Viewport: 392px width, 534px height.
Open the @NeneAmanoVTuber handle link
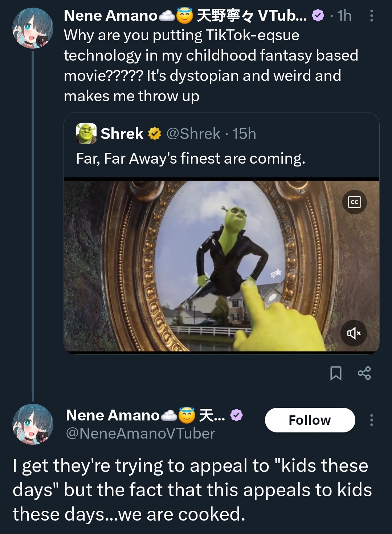coord(140,434)
